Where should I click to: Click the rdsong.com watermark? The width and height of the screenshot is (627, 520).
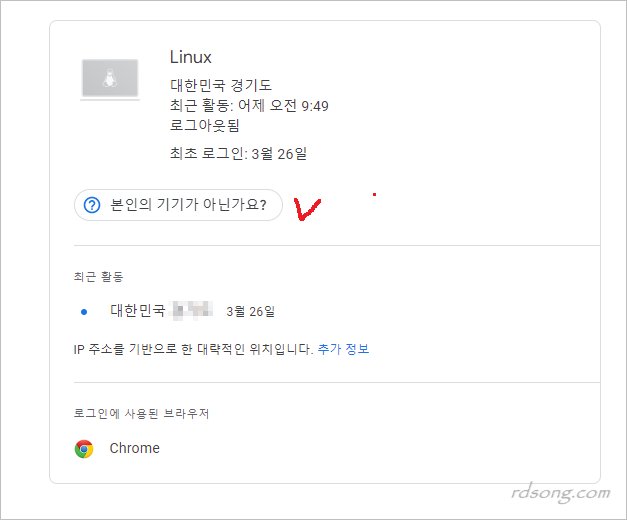pyautogui.click(x=558, y=492)
